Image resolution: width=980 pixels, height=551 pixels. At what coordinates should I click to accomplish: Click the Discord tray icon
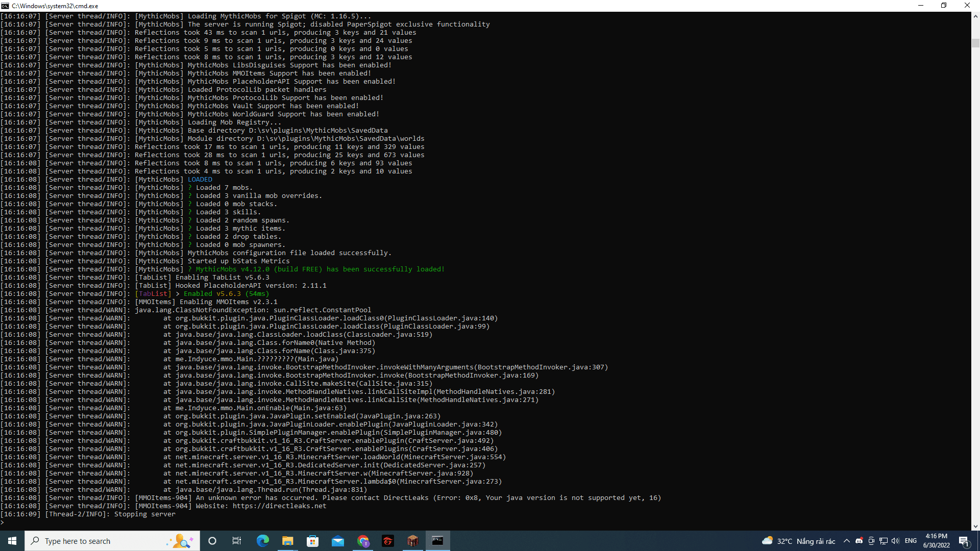point(859,541)
